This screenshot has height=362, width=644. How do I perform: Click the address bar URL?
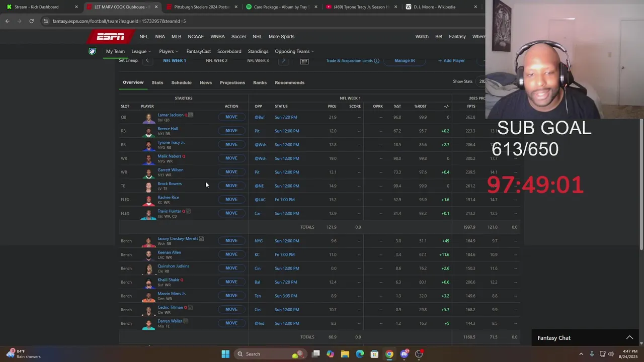click(x=119, y=21)
